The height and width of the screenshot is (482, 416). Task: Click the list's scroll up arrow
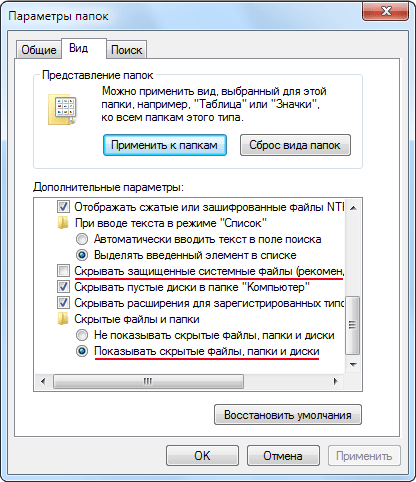(x=353, y=208)
